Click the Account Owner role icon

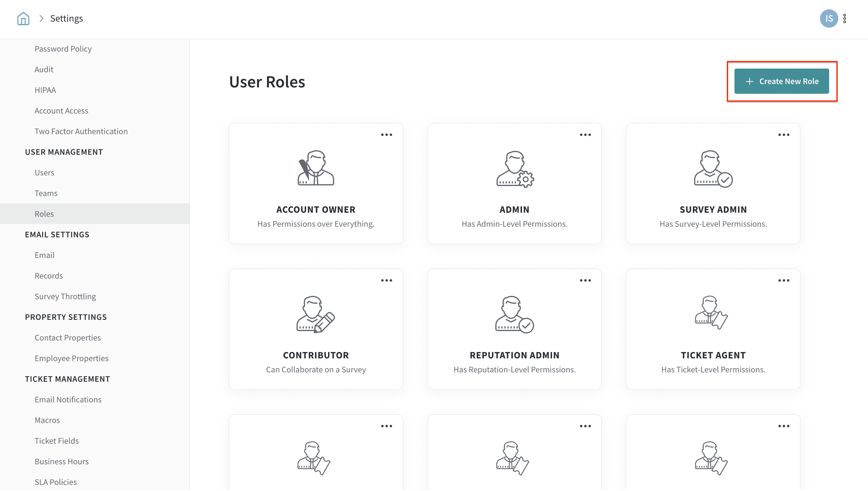click(x=316, y=168)
